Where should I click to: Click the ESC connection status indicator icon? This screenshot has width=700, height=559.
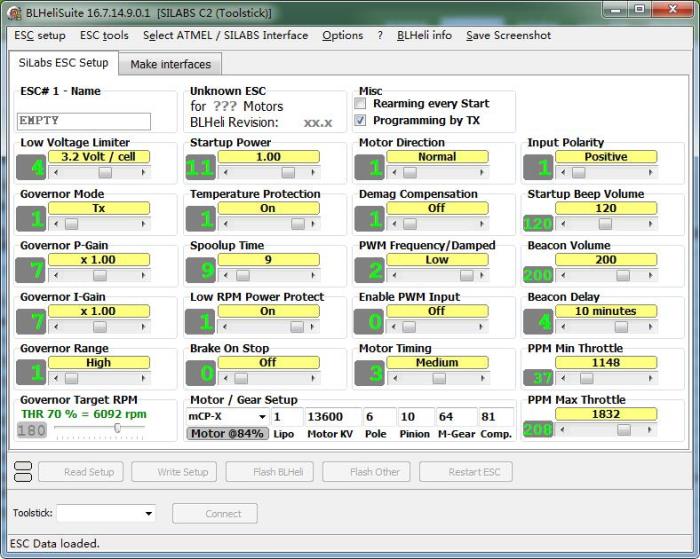click(23, 471)
